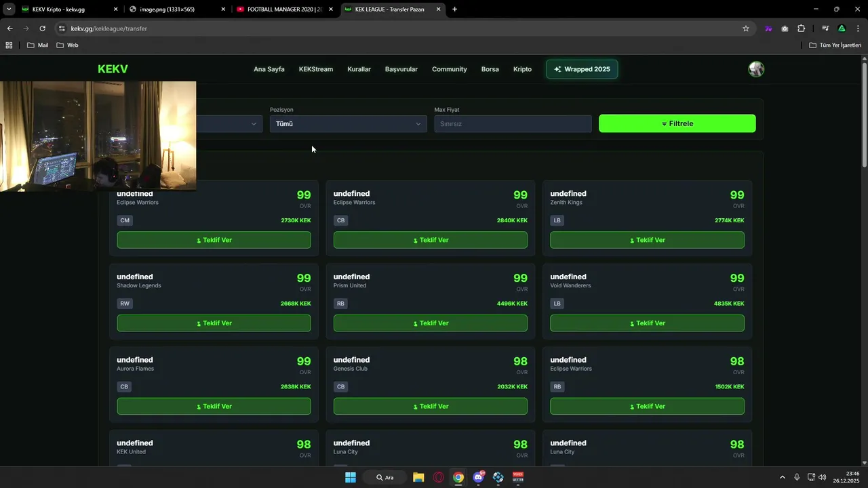Open Community nav link
This screenshot has height=488, width=868.
coord(450,69)
